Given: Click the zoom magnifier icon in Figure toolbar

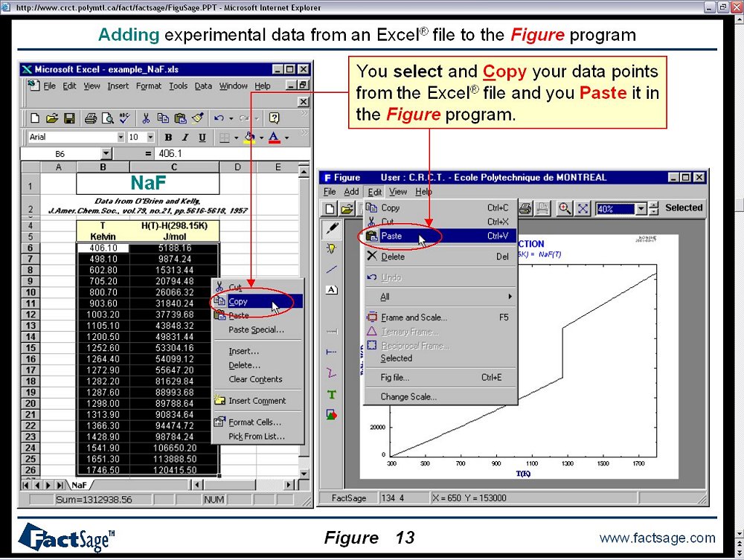Looking at the screenshot, I should click(x=565, y=209).
